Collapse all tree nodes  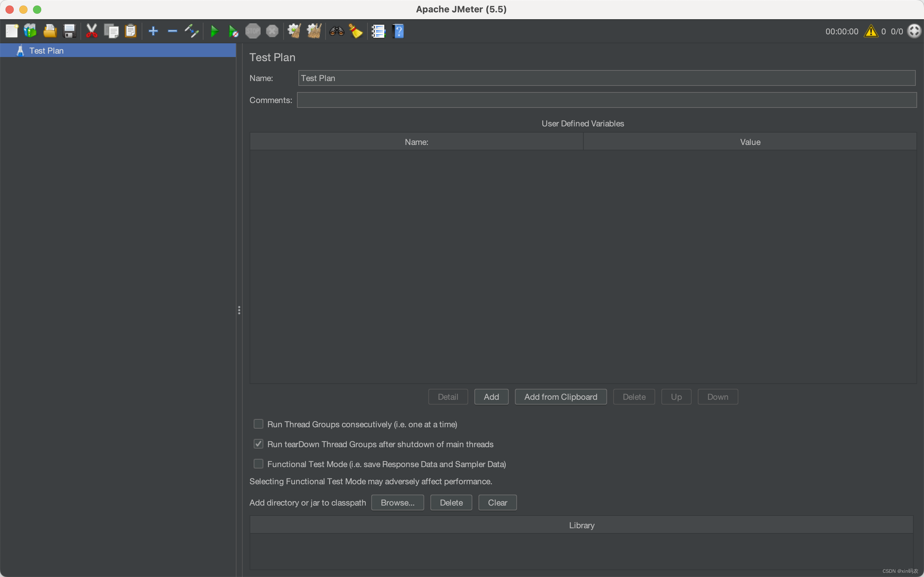(172, 31)
